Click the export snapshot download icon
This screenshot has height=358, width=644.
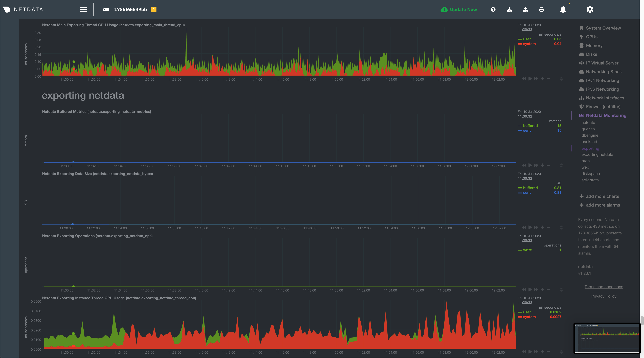tap(509, 9)
